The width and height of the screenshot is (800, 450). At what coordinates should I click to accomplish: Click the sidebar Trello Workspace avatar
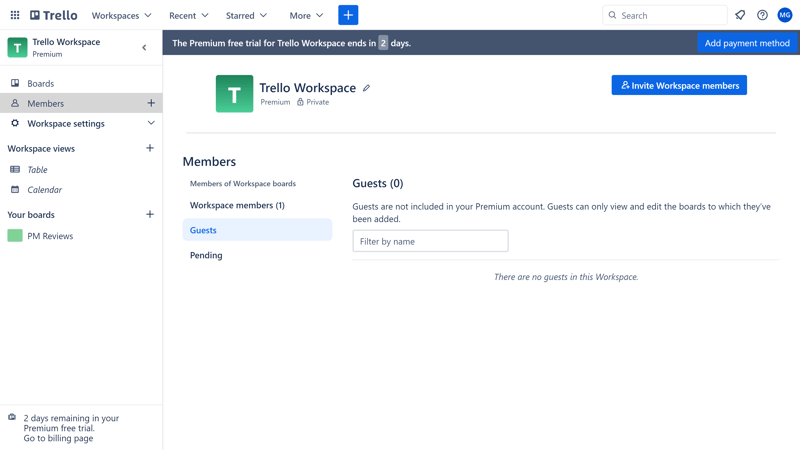coord(17,47)
